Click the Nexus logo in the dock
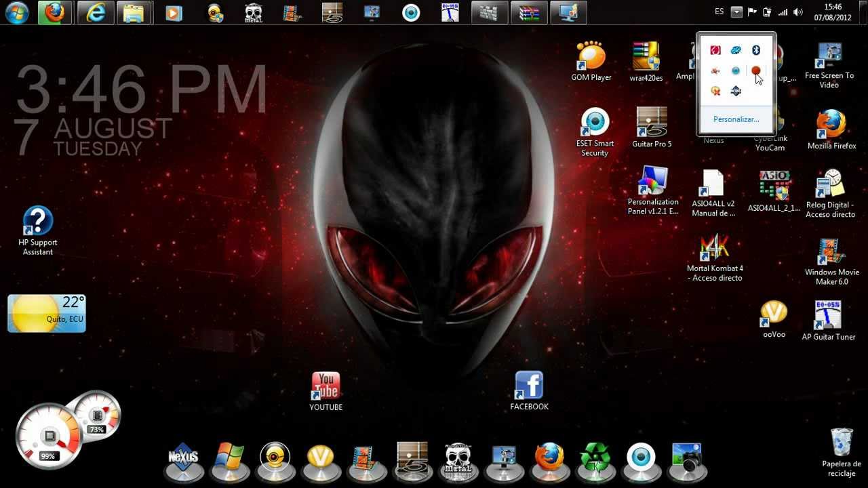 [x=183, y=458]
